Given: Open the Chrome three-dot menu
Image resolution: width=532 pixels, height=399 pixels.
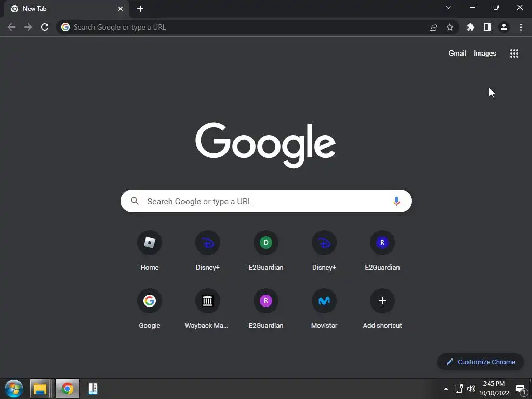Looking at the screenshot, I should (521, 27).
